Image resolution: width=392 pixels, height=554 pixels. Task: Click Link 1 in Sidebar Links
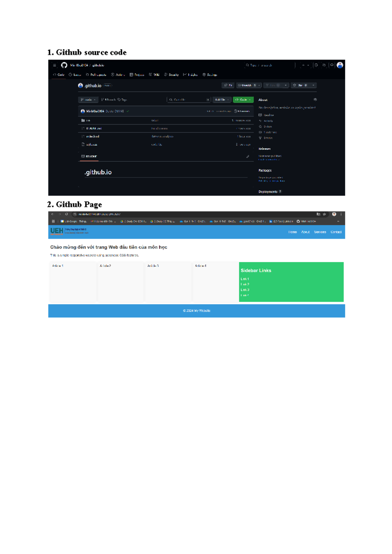coord(245,279)
